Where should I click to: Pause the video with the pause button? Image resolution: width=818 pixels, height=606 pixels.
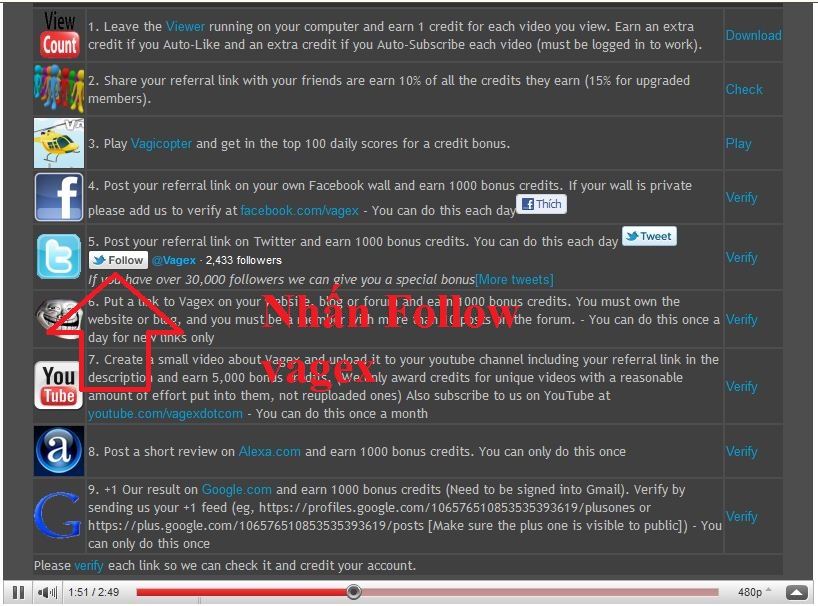click(19, 592)
